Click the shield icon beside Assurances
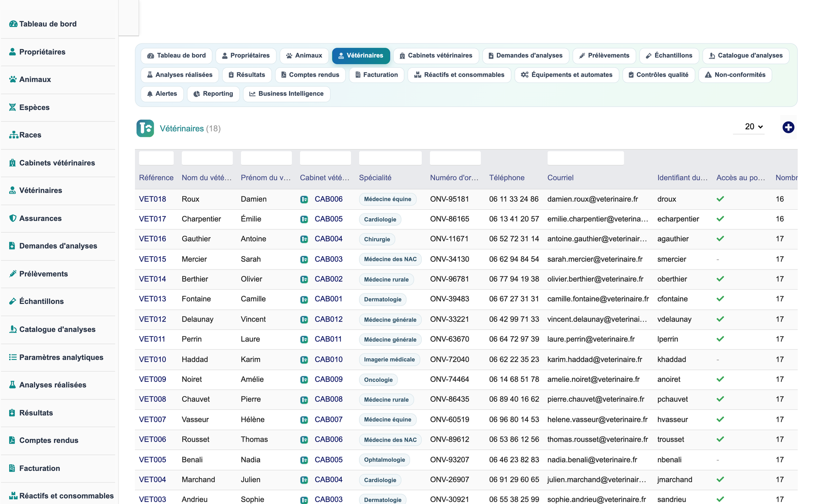The width and height of the screenshot is (815, 504). pyautogui.click(x=13, y=218)
